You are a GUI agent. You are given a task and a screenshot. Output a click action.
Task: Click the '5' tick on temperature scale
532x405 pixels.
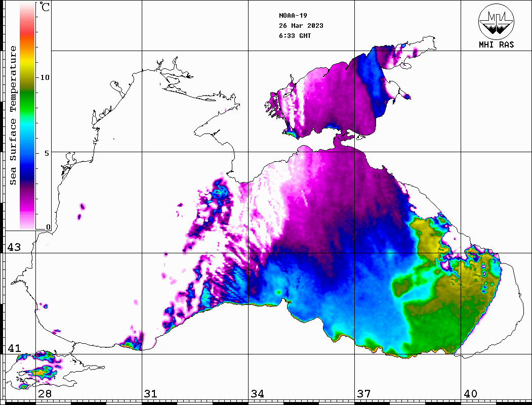(47, 153)
